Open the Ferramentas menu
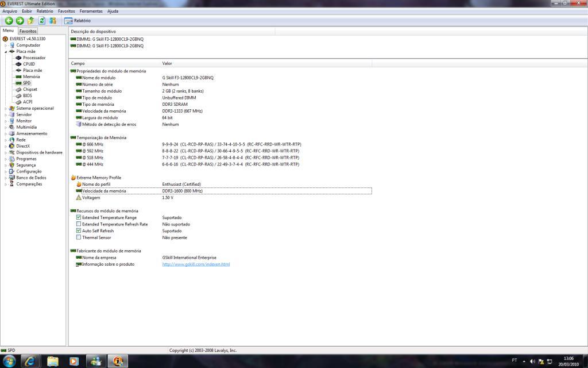The width and height of the screenshot is (588, 368). coord(92,11)
